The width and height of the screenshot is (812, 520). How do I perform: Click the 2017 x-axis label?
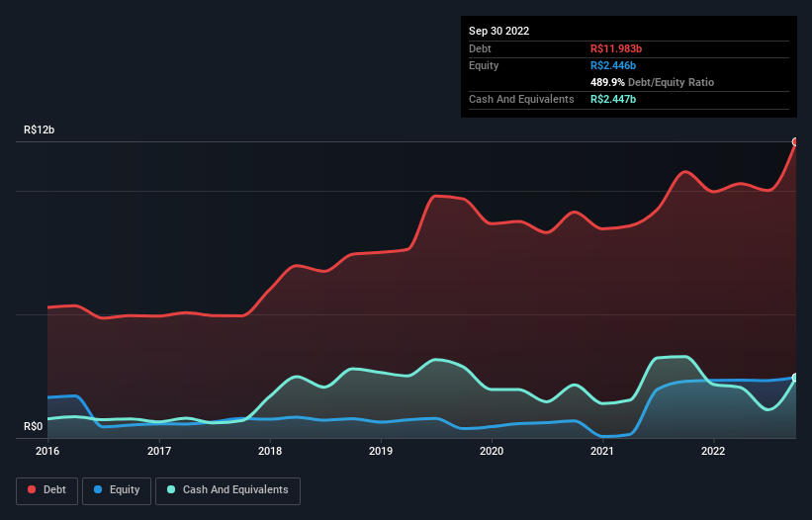coord(159,451)
